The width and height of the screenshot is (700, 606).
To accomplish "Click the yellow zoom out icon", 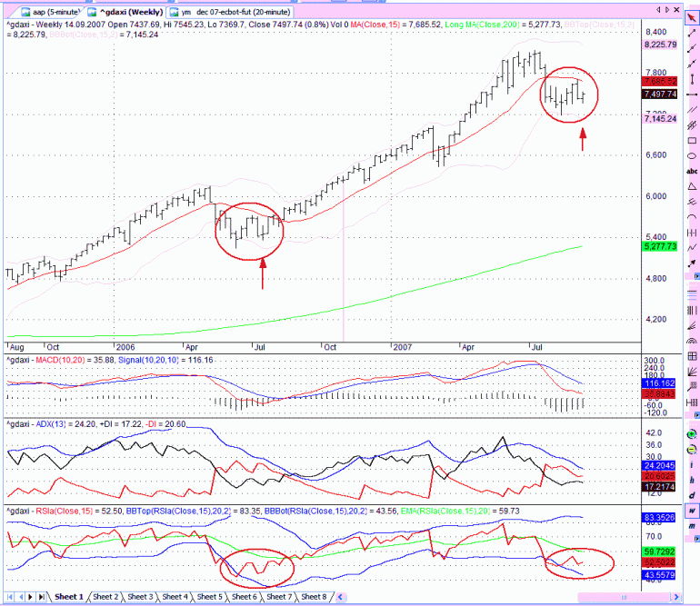I will point(692,450).
